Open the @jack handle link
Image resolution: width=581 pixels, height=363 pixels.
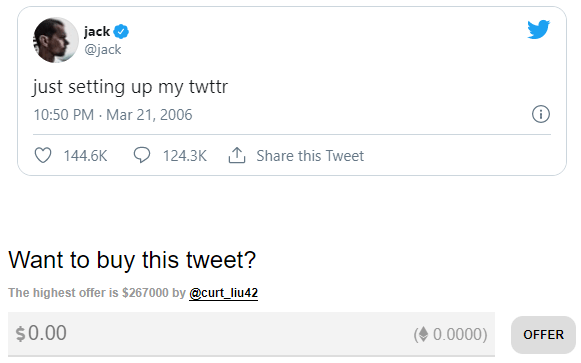click(x=103, y=50)
